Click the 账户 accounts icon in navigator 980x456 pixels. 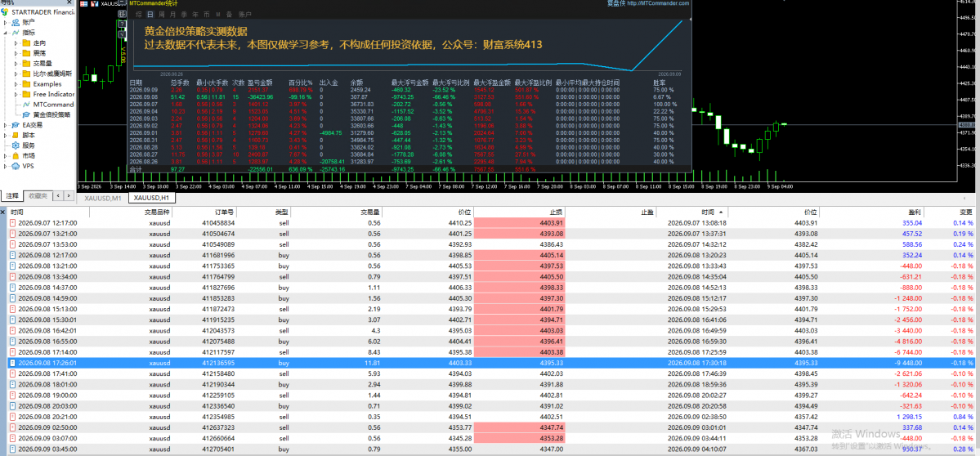click(16, 22)
